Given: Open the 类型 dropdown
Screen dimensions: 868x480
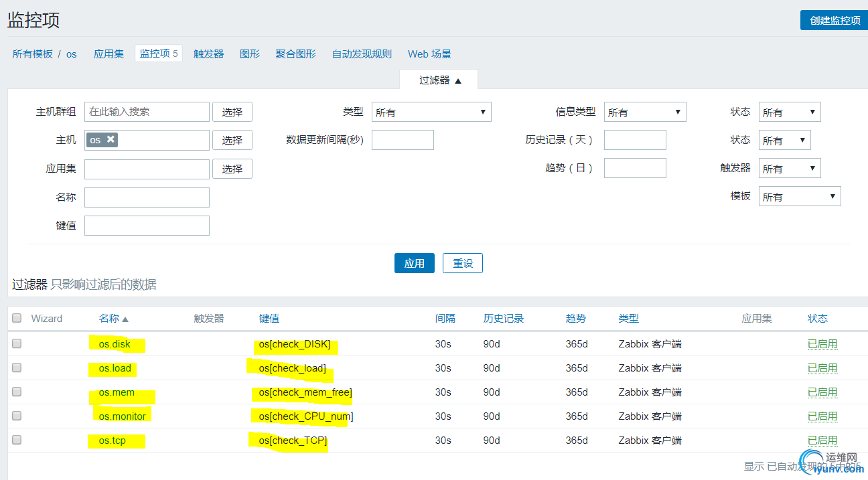Looking at the screenshot, I should (431, 112).
